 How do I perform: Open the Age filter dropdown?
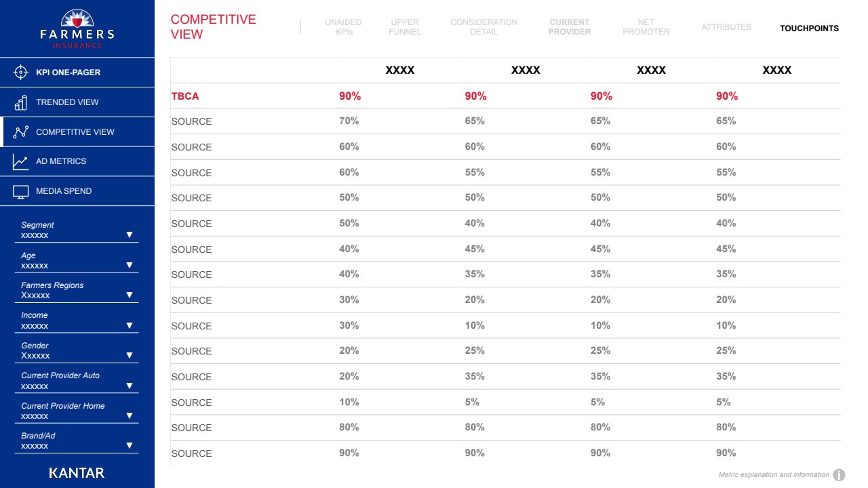click(x=129, y=265)
